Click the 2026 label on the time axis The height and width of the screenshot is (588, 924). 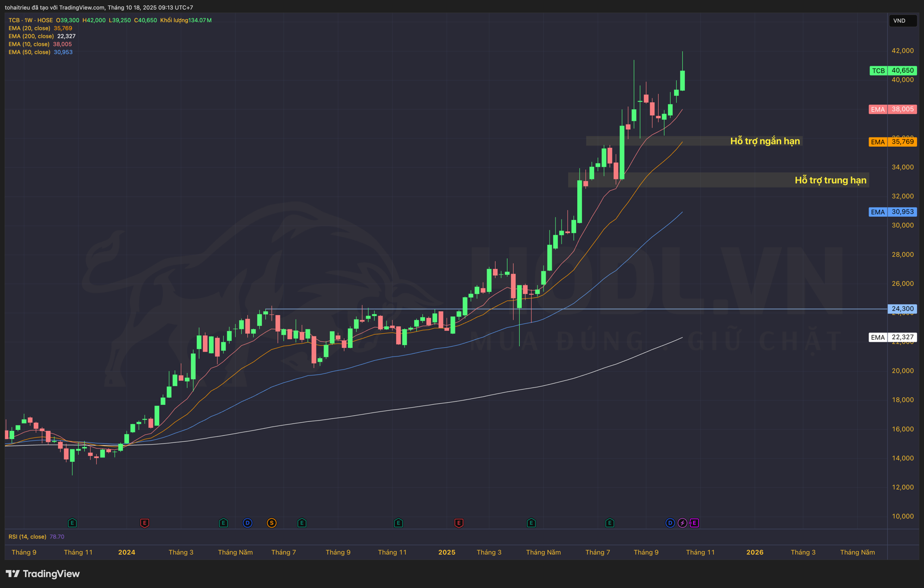click(x=754, y=552)
